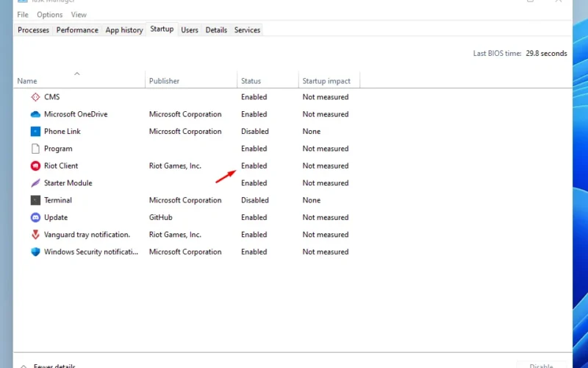
Task: Select the Starter Module entry name
Action: coord(68,183)
